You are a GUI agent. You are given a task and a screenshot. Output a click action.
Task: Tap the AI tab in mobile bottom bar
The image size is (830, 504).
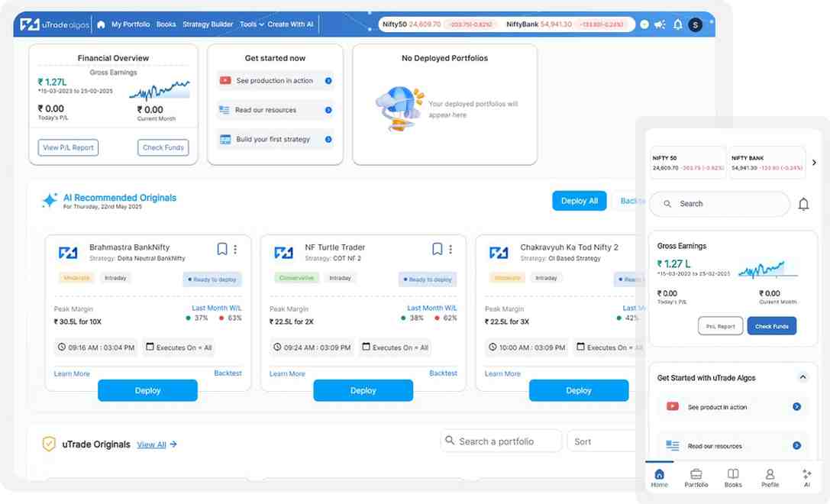(806, 477)
